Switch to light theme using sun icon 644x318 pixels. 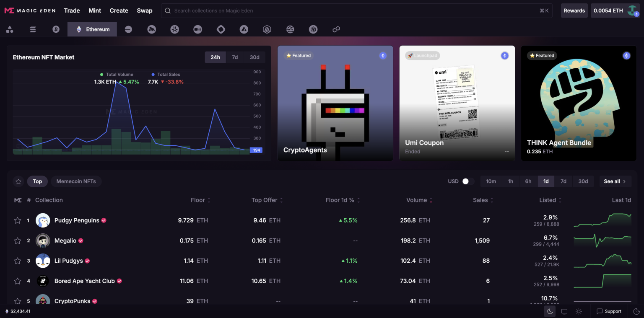(x=579, y=311)
